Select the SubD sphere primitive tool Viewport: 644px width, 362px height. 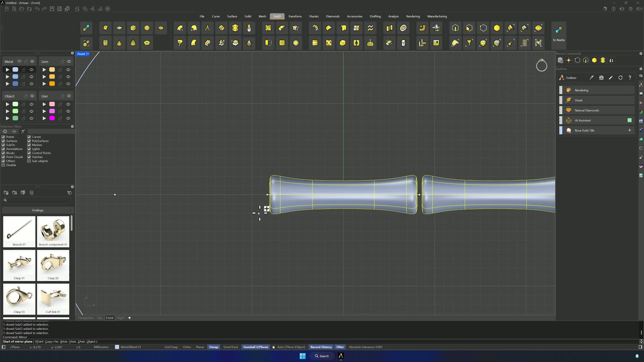[147, 28]
